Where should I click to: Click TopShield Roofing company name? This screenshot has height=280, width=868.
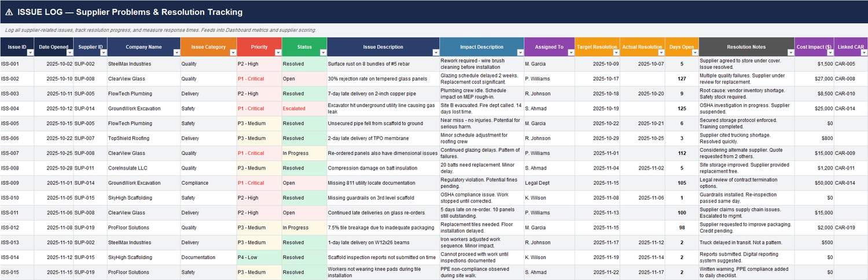144,138
